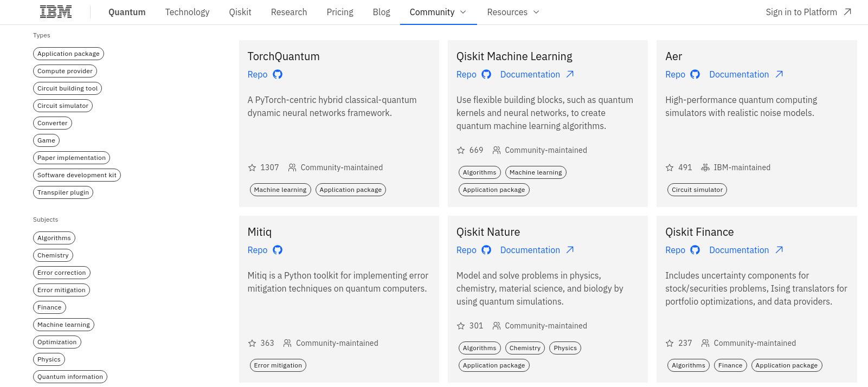Click IBM-maintained icon on Aer card

[705, 168]
